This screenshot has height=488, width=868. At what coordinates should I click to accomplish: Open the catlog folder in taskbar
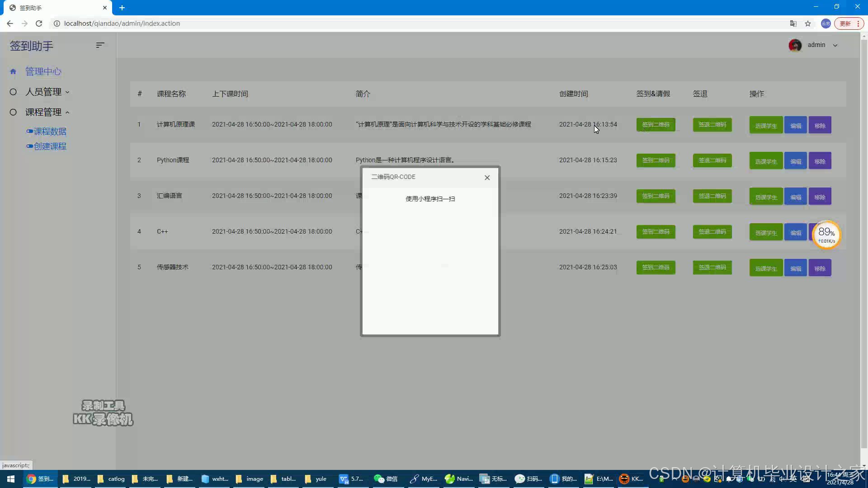click(111, 479)
